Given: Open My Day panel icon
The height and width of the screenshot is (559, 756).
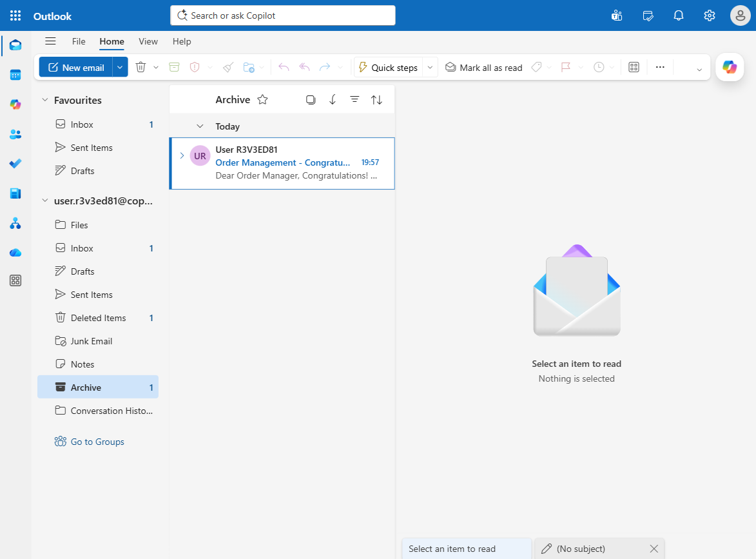Looking at the screenshot, I should point(648,16).
